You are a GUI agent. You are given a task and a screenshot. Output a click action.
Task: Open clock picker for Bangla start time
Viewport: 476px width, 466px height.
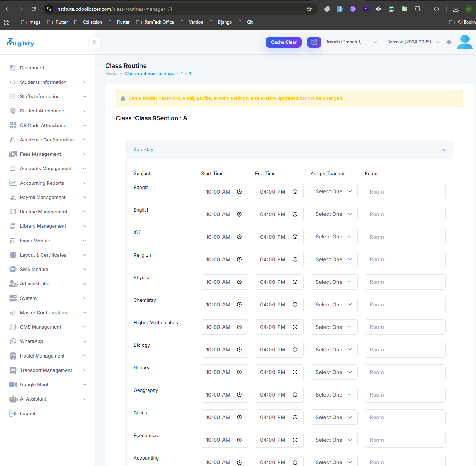tap(240, 192)
